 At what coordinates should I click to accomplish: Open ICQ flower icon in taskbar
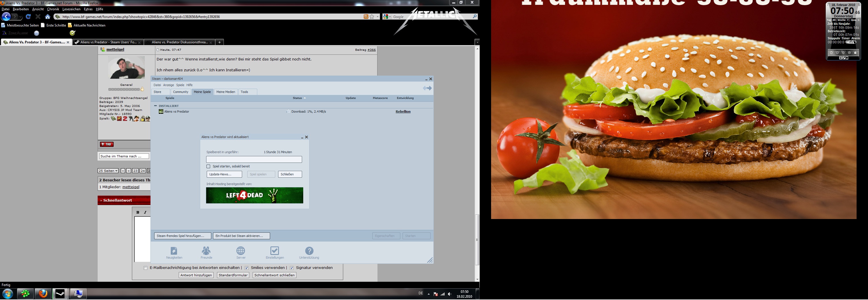coord(26,294)
